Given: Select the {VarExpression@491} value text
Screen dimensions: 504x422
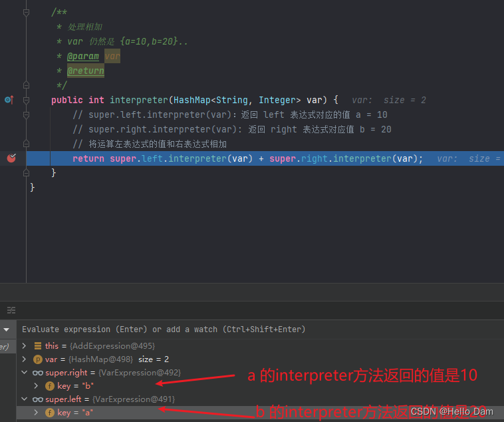Looking at the screenshot, I should pos(134,399).
